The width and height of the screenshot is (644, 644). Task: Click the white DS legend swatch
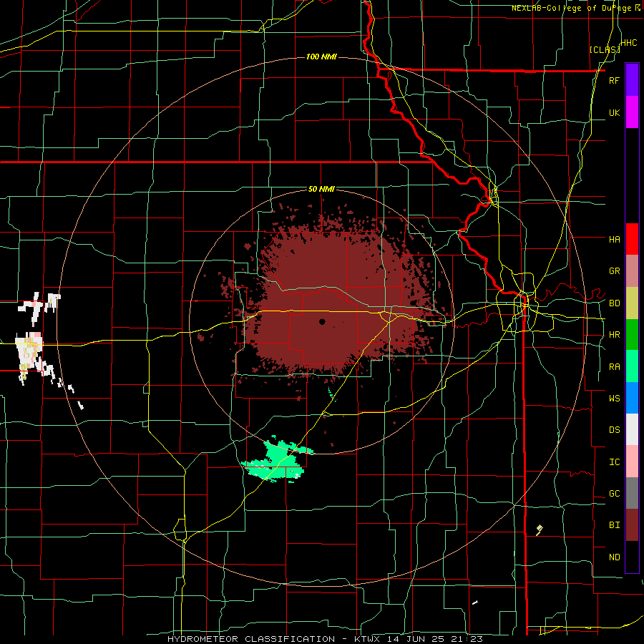(632, 429)
